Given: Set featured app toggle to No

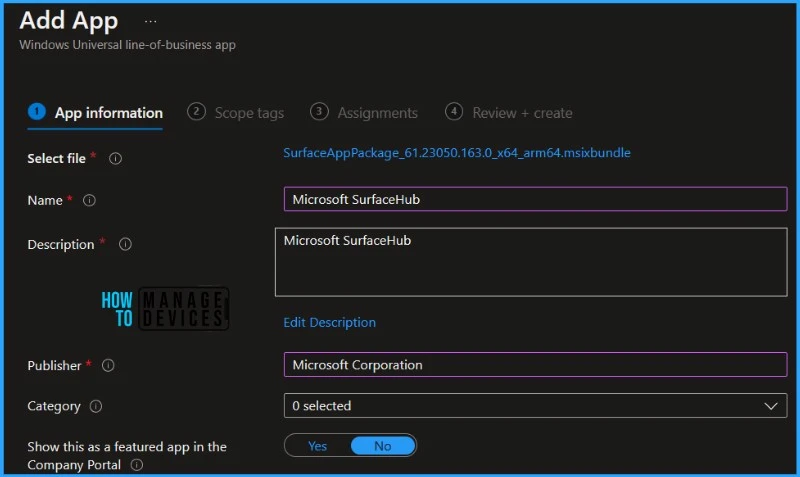Looking at the screenshot, I should [383, 446].
